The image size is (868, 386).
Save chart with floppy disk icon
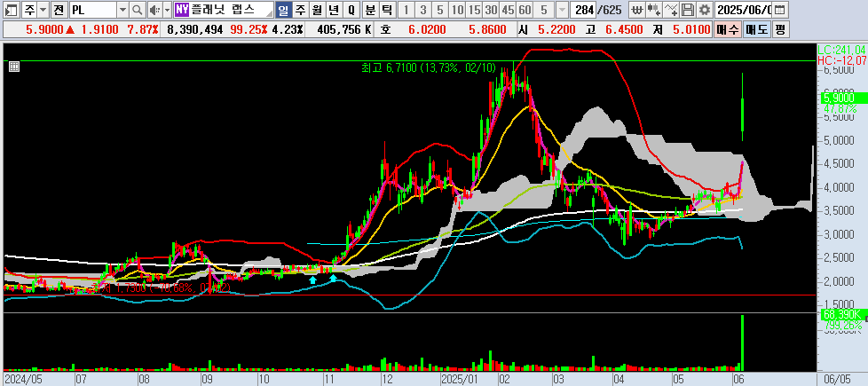(x=687, y=10)
